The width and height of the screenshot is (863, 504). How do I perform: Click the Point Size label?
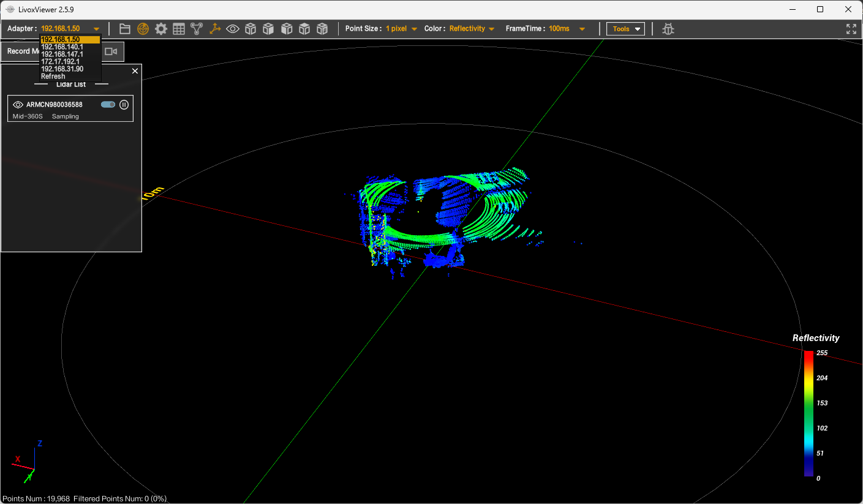point(364,29)
